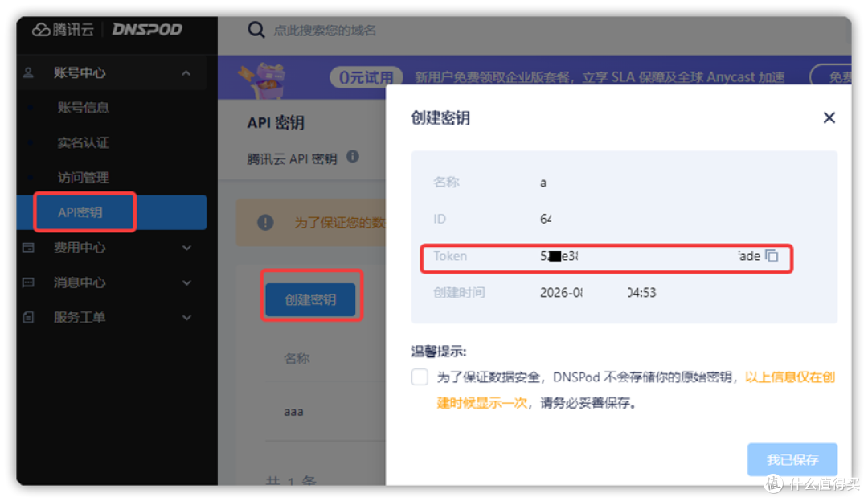The height and width of the screenshot is (502, 868).
Task: Click the API 密钥 page heading
Action: tap(276, 122)
